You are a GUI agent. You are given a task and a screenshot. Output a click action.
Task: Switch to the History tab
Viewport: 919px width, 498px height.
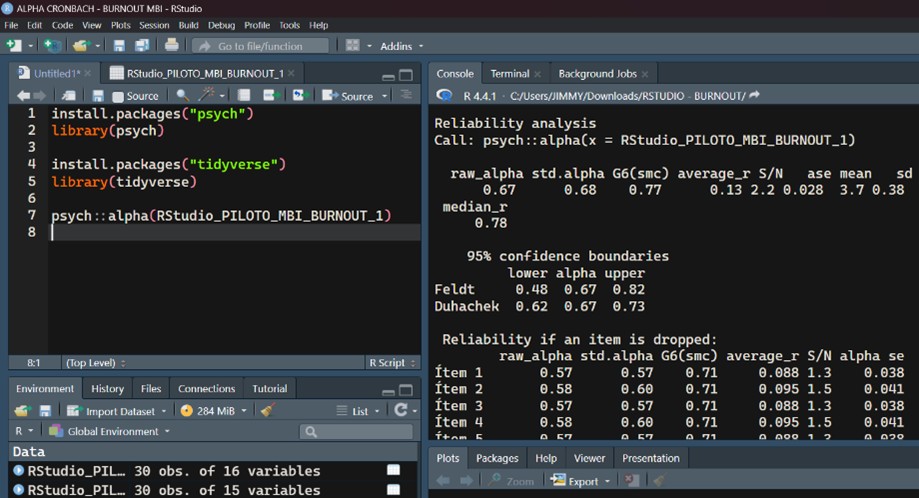click(x=107, y=388)
